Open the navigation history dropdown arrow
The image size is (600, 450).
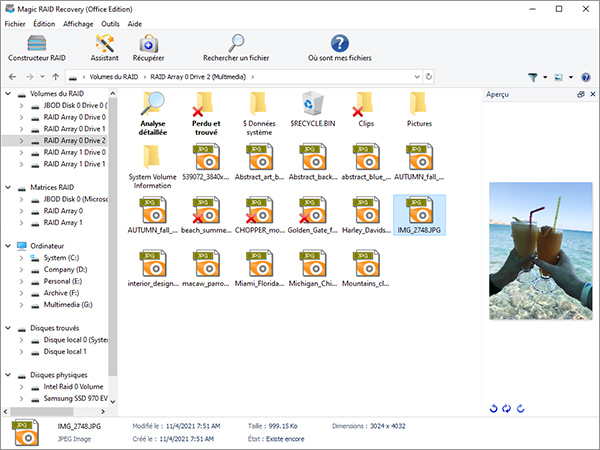pyautogui.click(x=42, y=77)
